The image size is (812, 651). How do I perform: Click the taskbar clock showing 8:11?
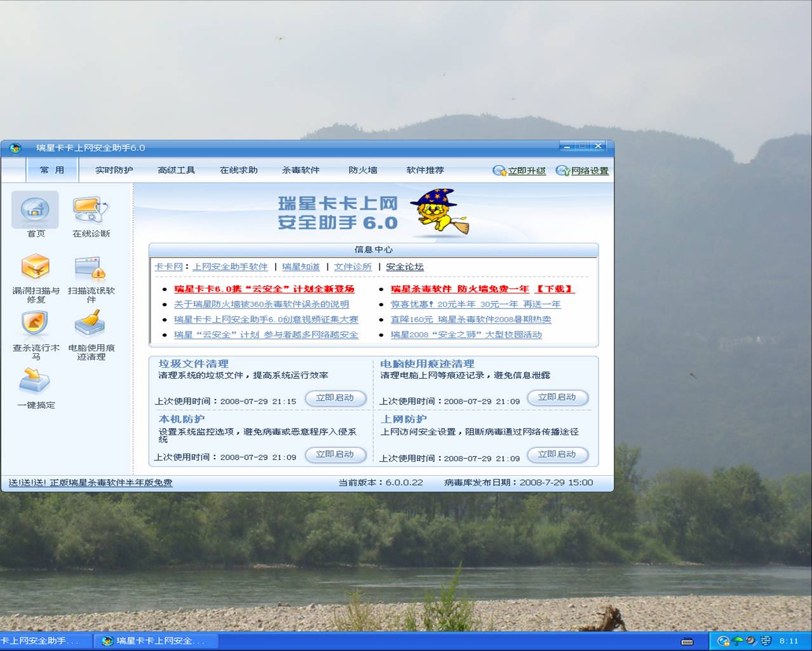point(788,641)
